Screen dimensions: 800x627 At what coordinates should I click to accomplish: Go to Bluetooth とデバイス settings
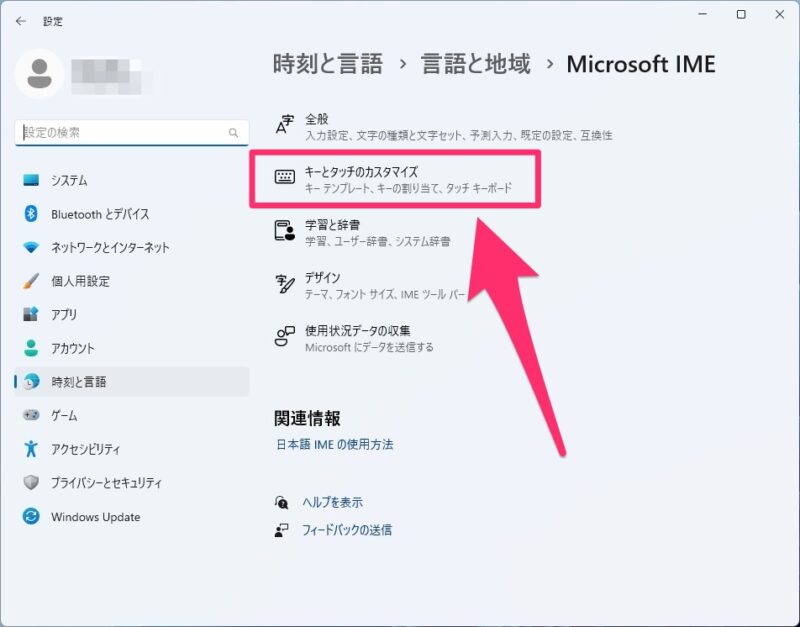pyautogui.click(x=132, y=214)
